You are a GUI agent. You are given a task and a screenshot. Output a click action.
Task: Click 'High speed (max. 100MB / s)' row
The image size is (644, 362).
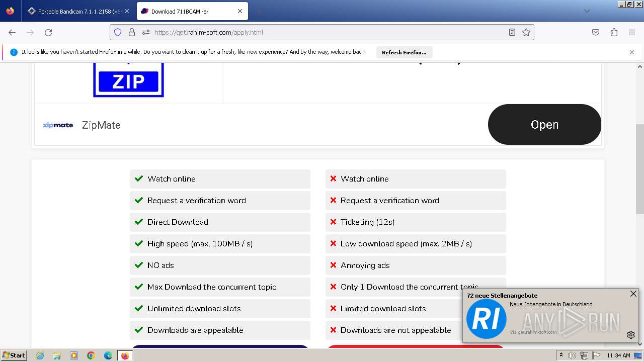click(x=220, y=244)
